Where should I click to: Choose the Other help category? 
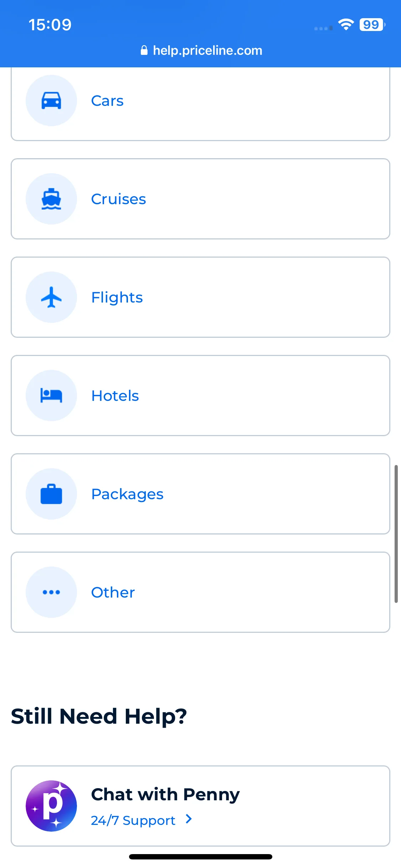200,592
